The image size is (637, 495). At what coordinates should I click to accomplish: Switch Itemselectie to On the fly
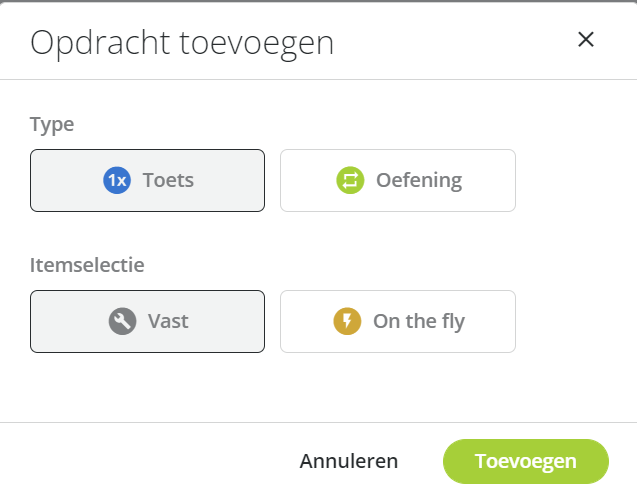(x=398, y=321)
